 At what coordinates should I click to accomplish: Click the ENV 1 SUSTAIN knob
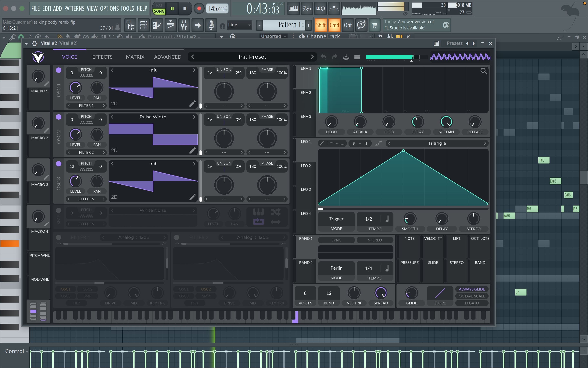point(446,122)
